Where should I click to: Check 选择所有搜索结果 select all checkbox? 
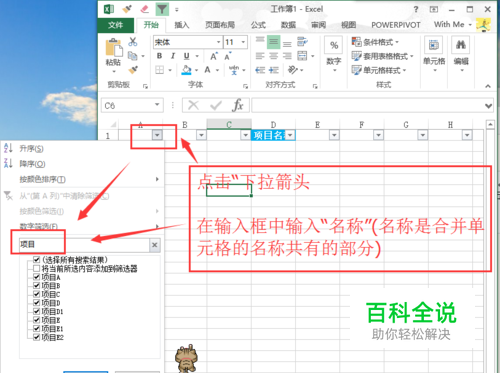pos(37,259)
